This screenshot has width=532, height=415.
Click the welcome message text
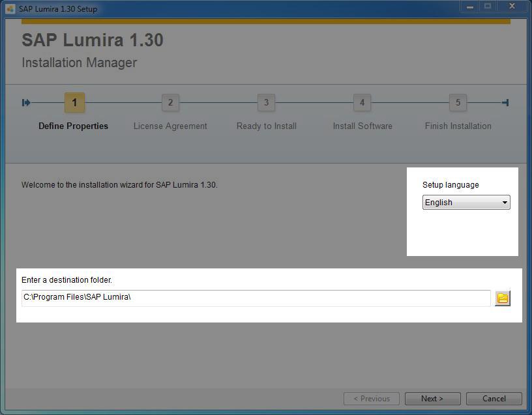click(119, 185)
